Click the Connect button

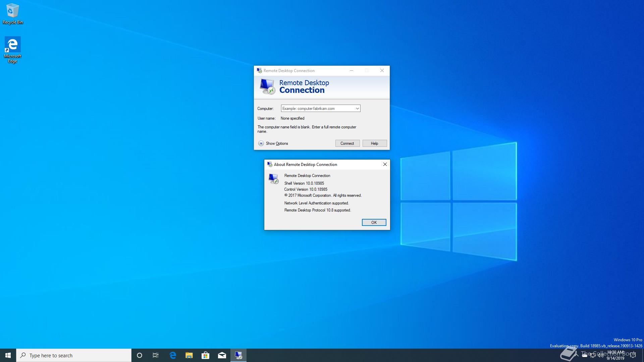347,143
